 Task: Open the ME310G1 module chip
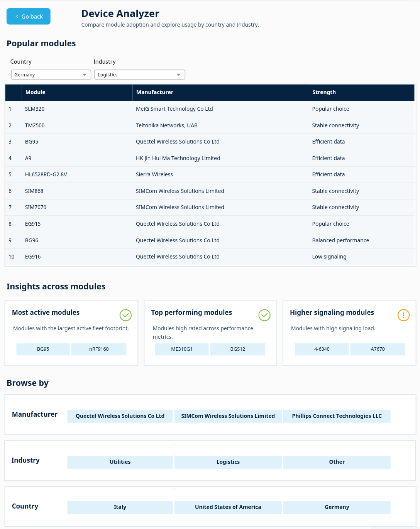pos(182,349)
